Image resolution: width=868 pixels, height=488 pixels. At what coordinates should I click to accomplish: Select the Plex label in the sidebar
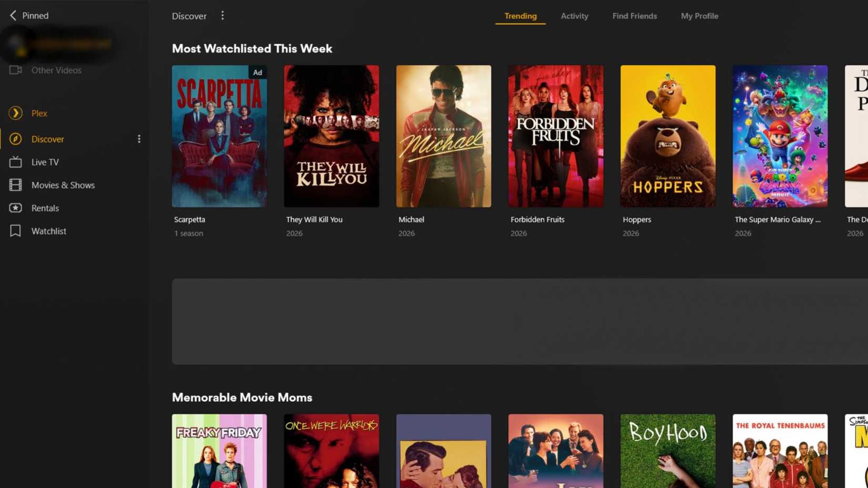pos(39,113)
